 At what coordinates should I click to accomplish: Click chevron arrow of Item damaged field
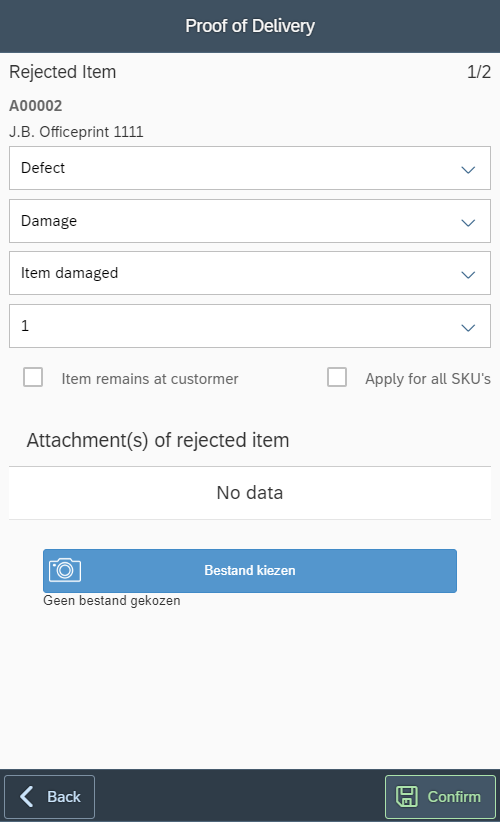pos(468,274)
